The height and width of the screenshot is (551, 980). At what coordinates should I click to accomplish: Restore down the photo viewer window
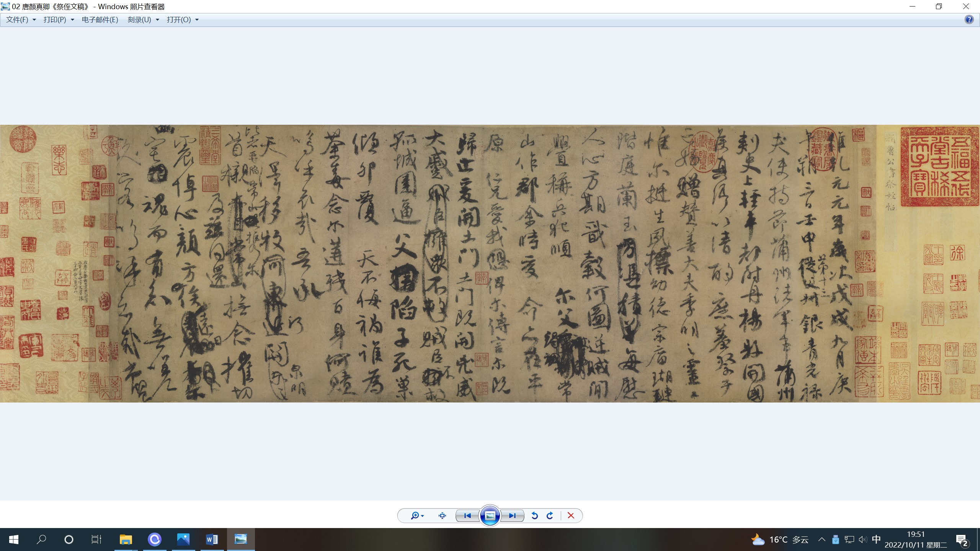(x=939, y=7)
